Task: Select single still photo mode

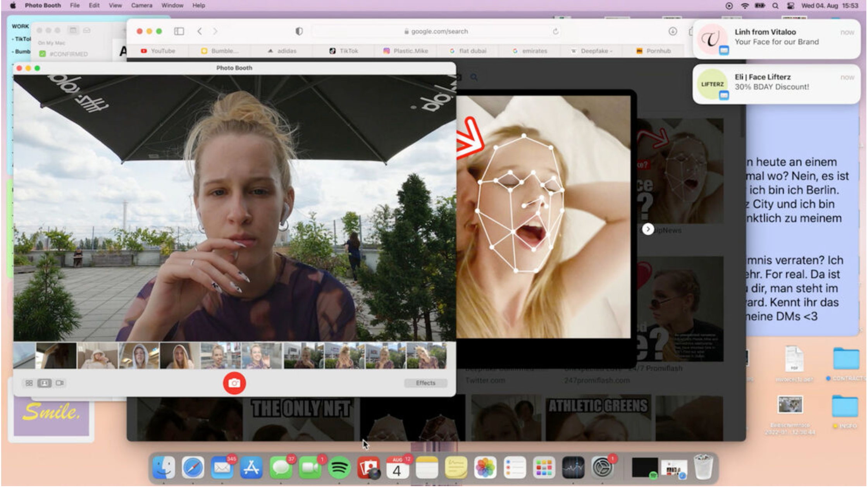Action: [x=44, y=383]
